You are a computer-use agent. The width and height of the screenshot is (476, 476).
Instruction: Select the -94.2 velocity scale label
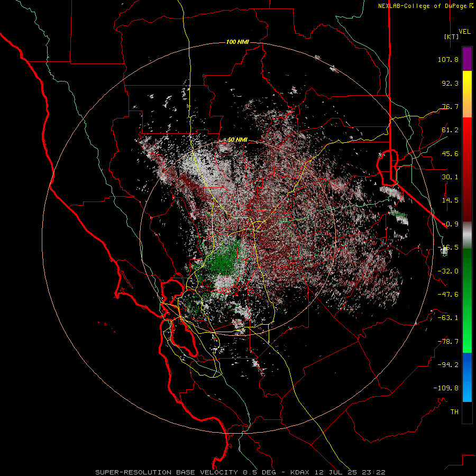tap(448, 365)
